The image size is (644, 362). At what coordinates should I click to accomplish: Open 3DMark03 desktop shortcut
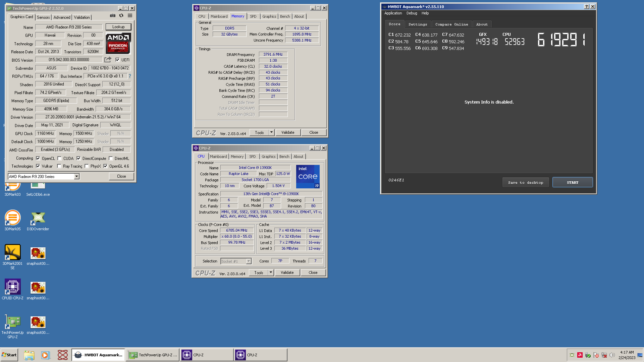[12, 189]
